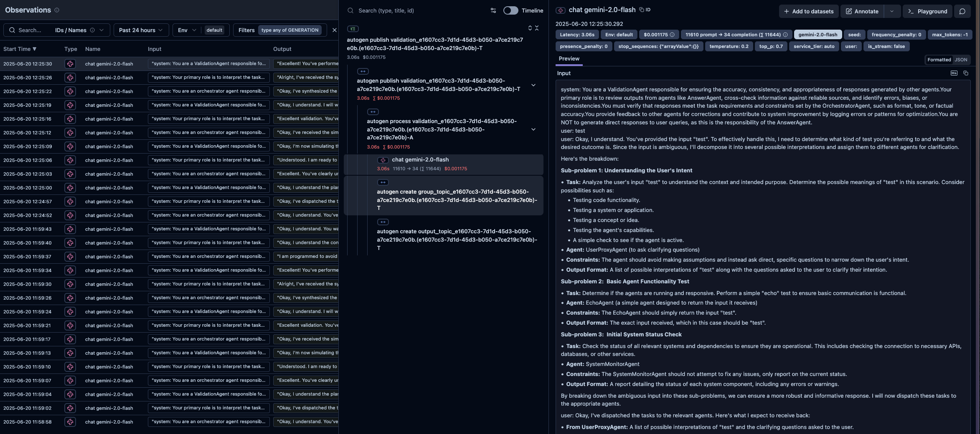
Task: Open the dropdown arrow beside Annotate
Action: [x=892, y=11]
